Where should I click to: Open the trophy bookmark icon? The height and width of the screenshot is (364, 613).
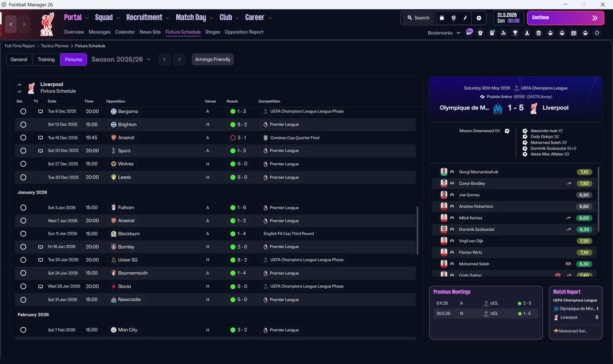(x=515, y=33)
